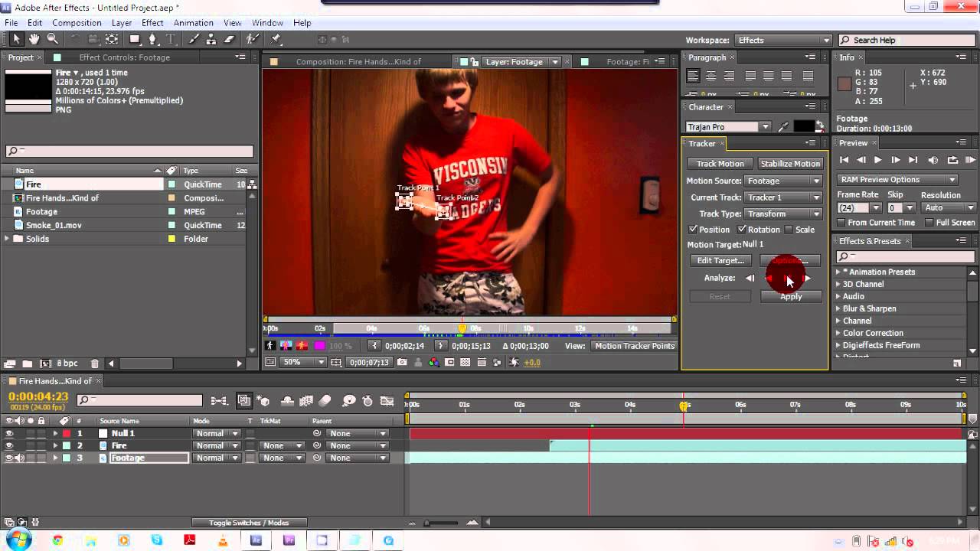Expand Animation Presets in Effects & Presets
The width and height of the screenshot is (980, 551).
838,272
